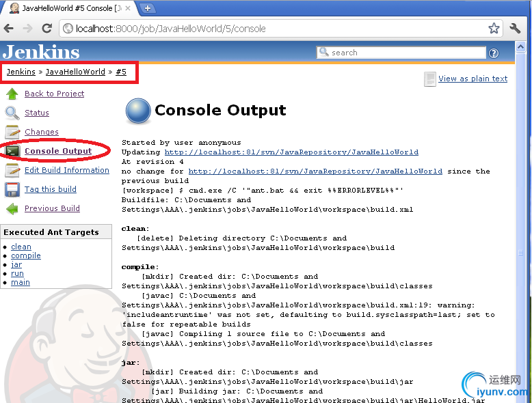The image size is (532, 403).
Task: Click the Previous Build green left arrow icon
Action: (12, 209)
